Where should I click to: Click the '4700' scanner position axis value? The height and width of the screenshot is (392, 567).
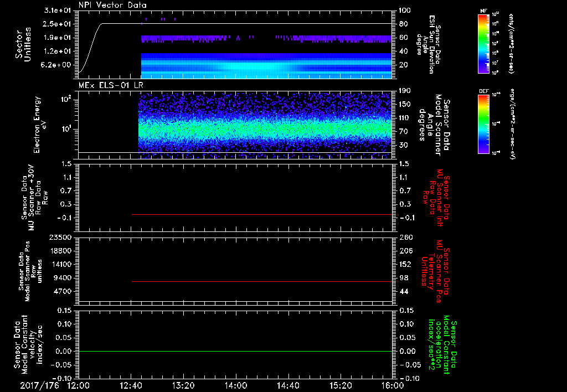[x=62, y=291]
